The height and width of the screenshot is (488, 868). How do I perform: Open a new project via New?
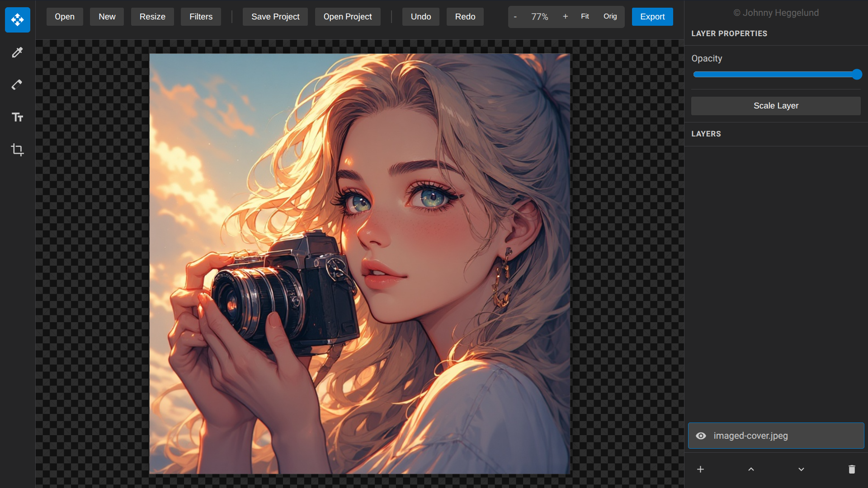click(x=107, y=16)
